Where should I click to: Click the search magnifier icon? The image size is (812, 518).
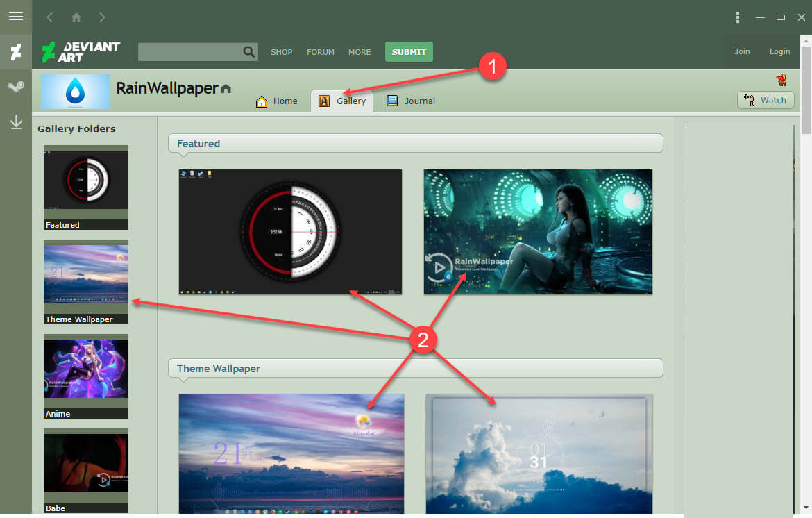pos(249,52)
